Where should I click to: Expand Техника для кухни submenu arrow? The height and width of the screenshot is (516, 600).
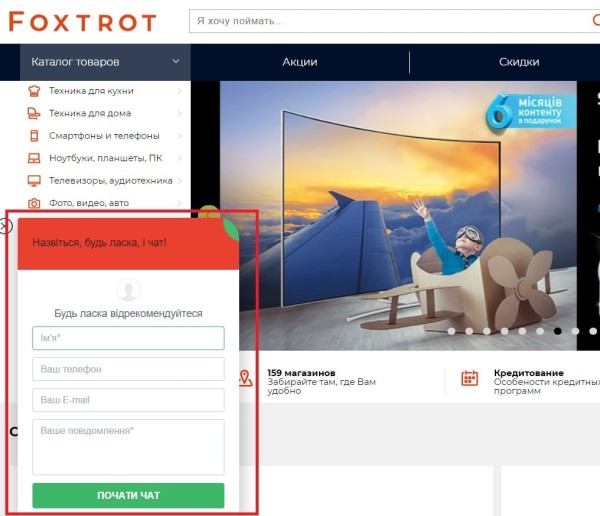(x=179, y=91)
